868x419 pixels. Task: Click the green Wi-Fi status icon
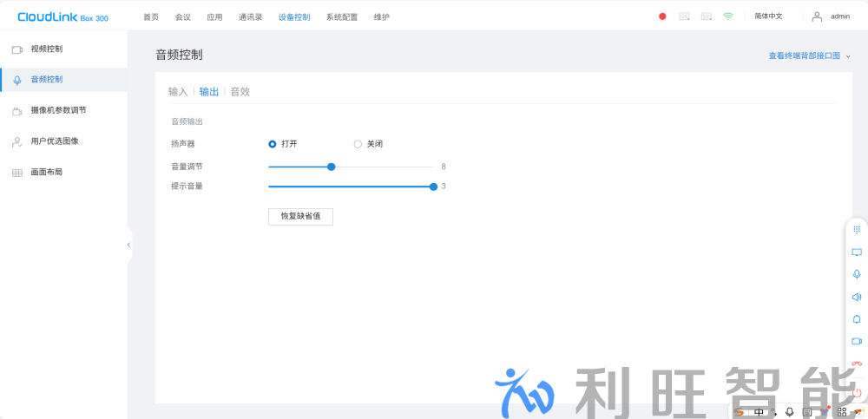[728, 16]
